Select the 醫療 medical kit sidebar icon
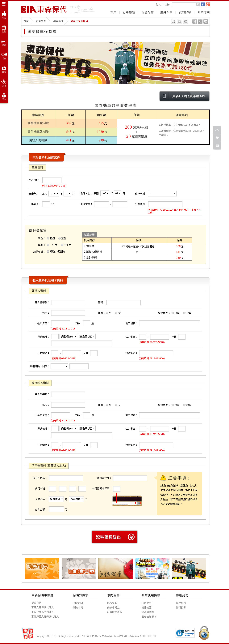Screen dimensions: 229x644 tap(4, 69)
